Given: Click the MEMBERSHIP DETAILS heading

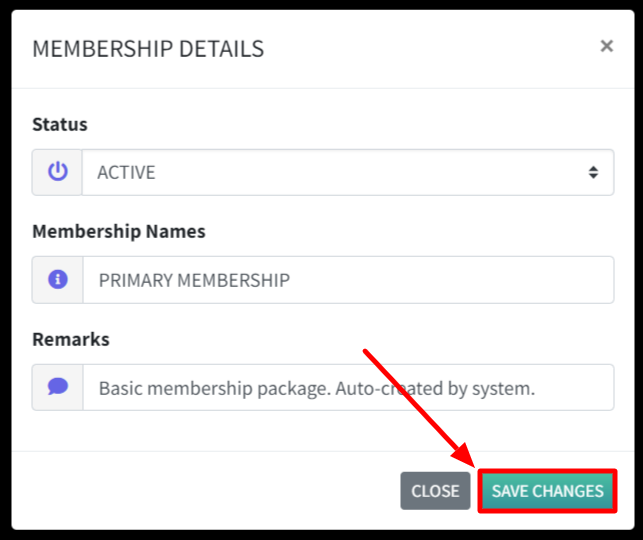Looking at the screenshot, I should coord(148,48).
